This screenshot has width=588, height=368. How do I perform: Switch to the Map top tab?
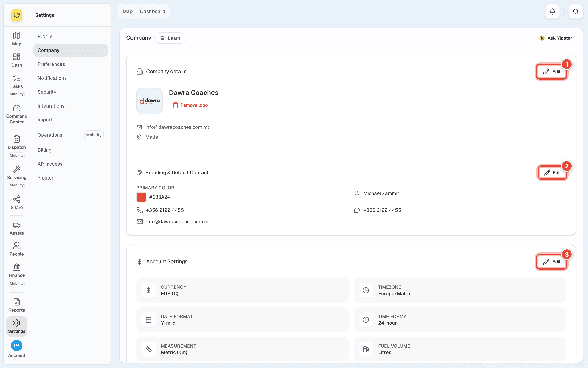coord(128,11)
